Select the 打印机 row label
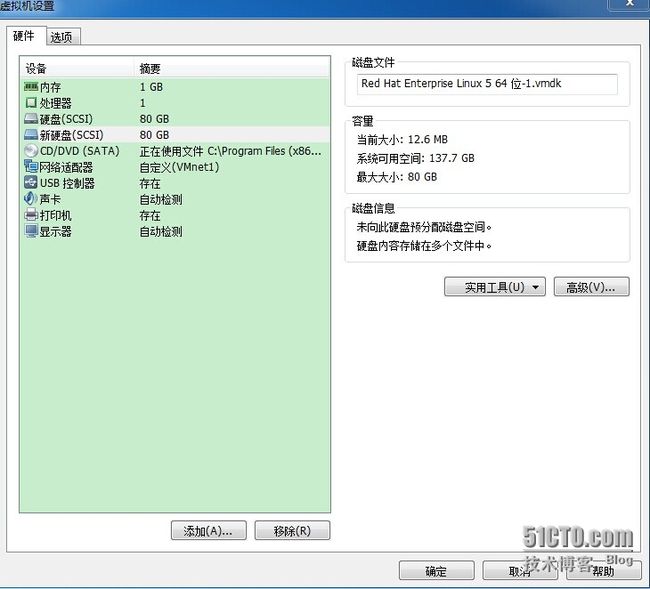The image size is (650, 589). click(56, 215)
